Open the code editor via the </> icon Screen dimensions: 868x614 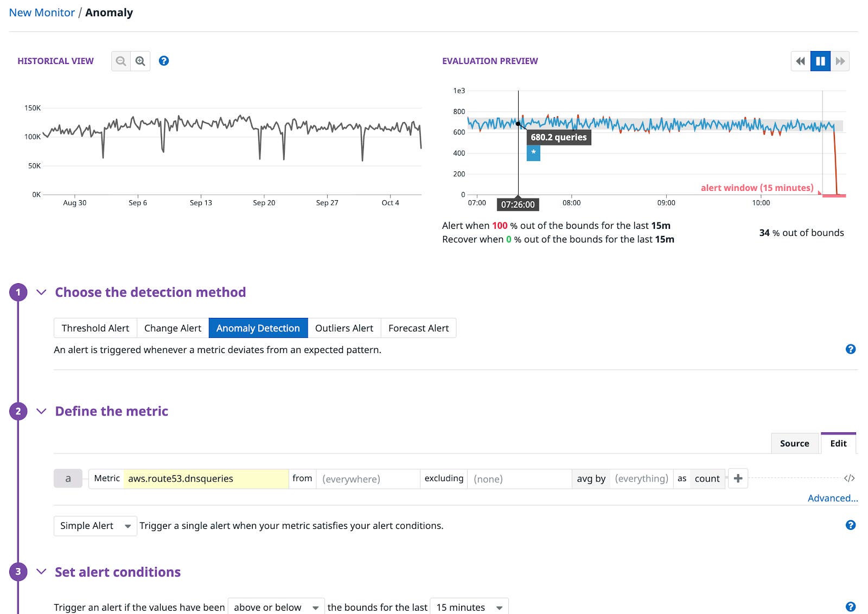[x=850, y=478]
